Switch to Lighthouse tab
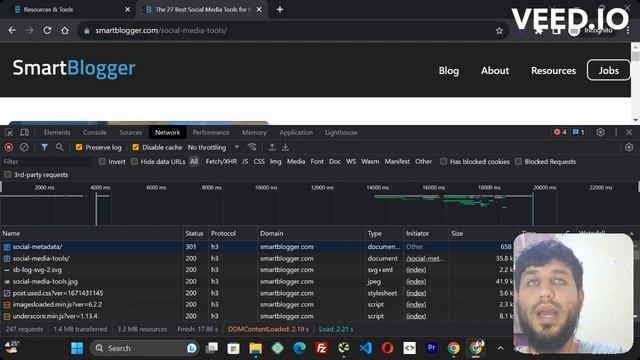The image size is (640, 360). (x=341, y=132)
